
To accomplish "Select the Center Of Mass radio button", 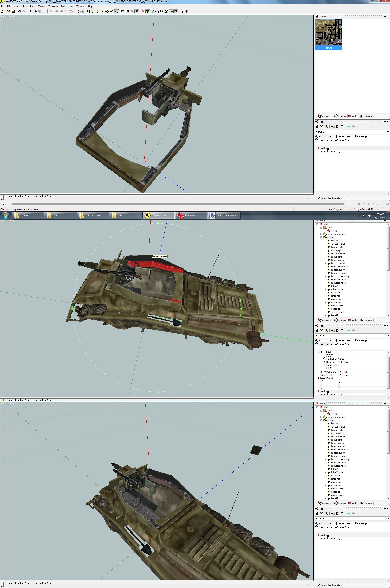I will 324,359.
